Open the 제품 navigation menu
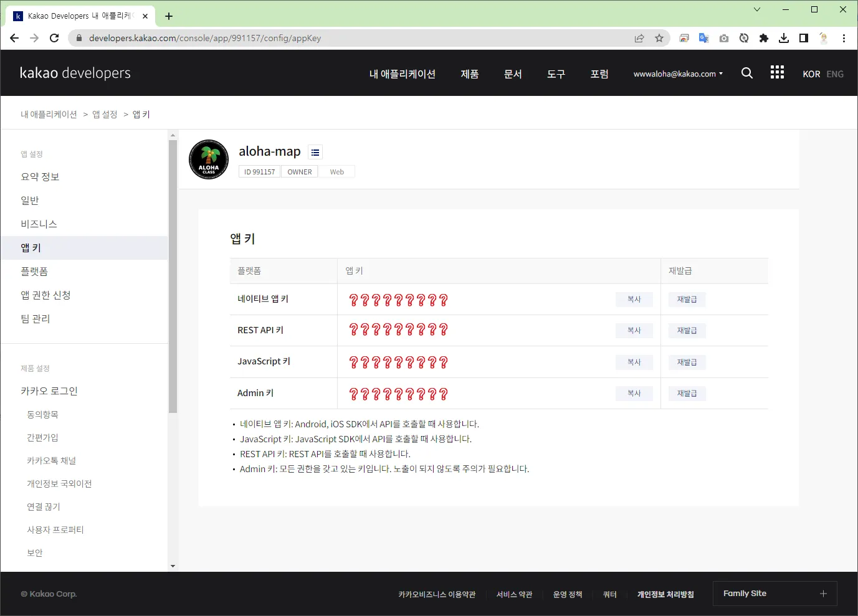The image size is (858, 616). point(470,73)
